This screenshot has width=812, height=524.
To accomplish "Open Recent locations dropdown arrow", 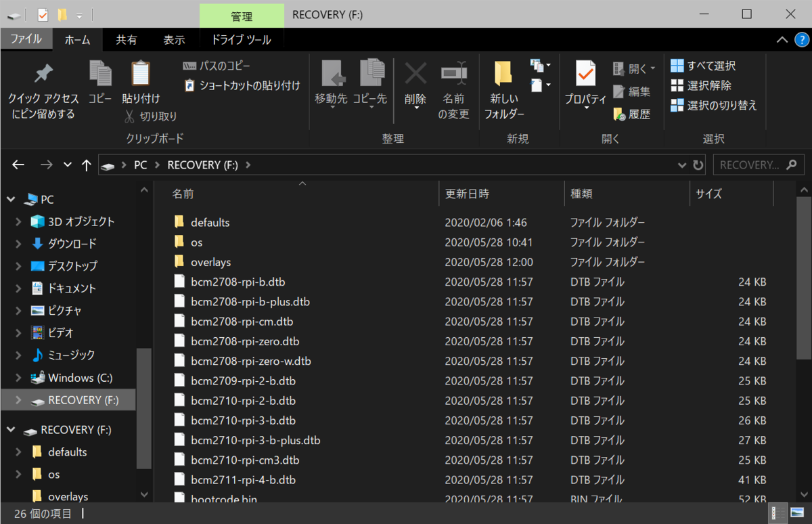I will [67, 165].
